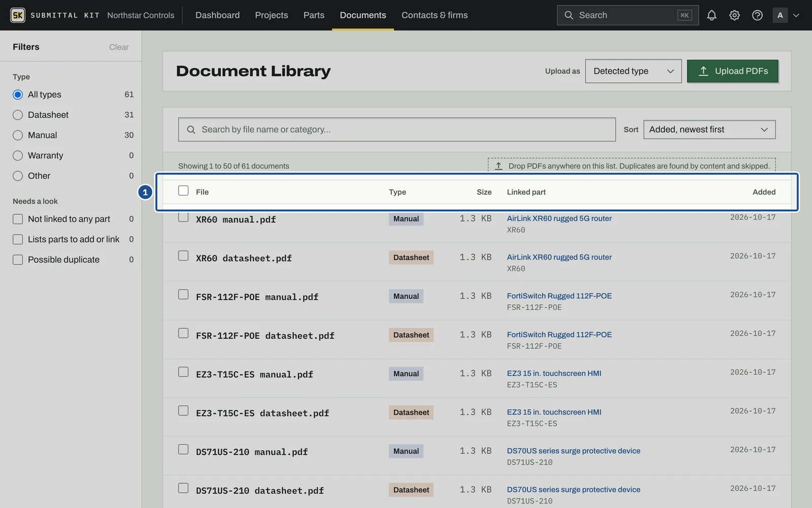Select the Documents tab
The image size is (812, 508).
pyautogui.click(x=363, y=15)
